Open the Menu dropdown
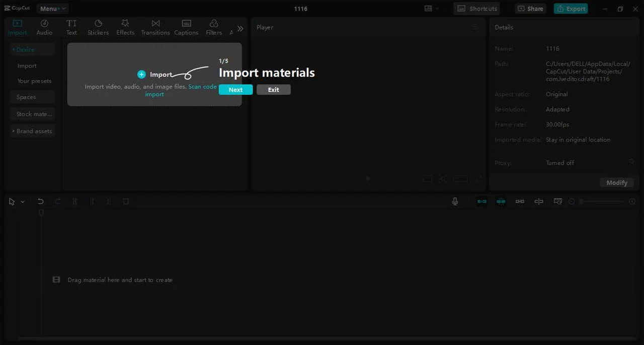 coord(52,9)
